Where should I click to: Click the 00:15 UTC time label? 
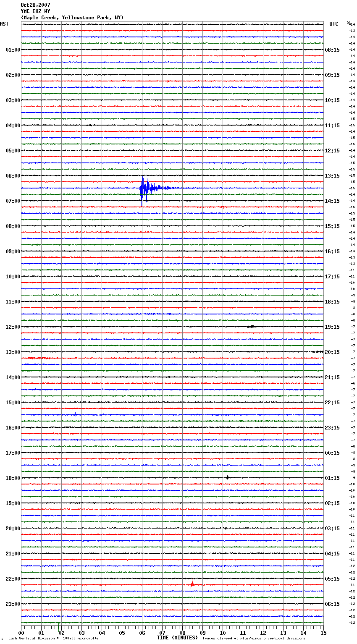pos(332,453)
